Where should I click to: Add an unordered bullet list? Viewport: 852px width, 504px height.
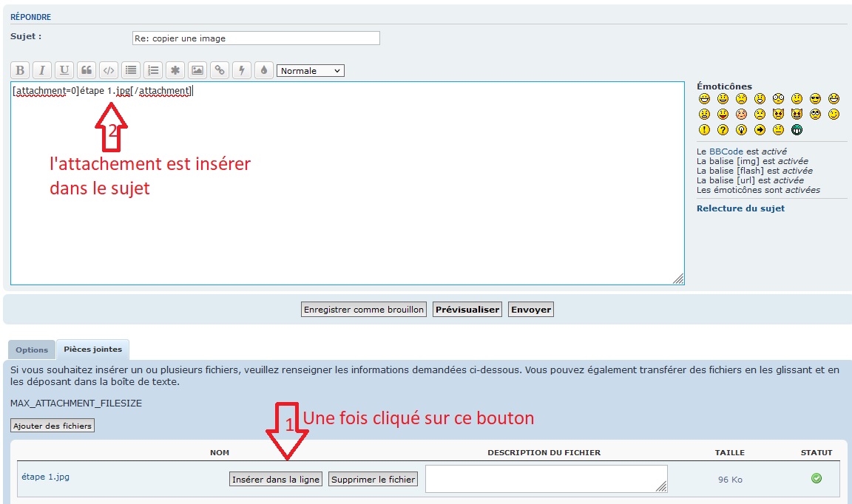(131, 70)
